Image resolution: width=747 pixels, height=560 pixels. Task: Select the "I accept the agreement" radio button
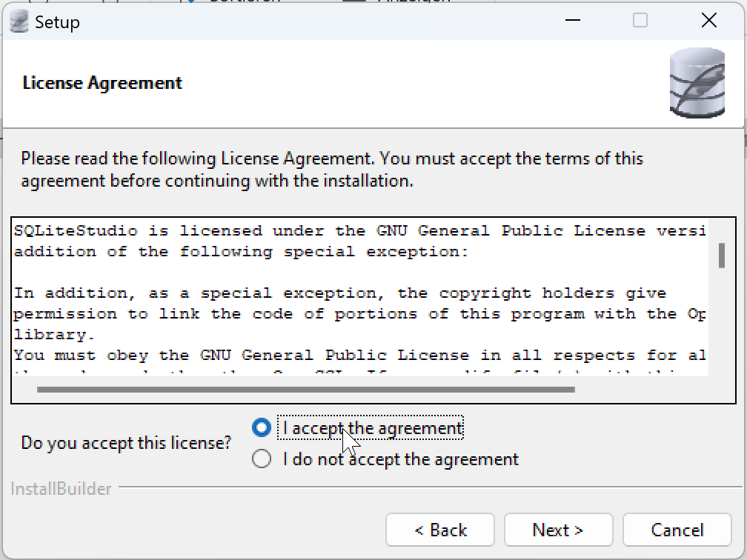pyautogui.click(x=262, y=428)
